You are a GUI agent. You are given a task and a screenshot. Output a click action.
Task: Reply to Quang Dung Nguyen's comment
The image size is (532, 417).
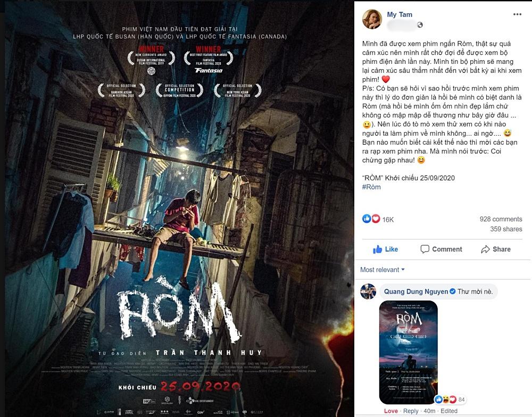point(411,411)
